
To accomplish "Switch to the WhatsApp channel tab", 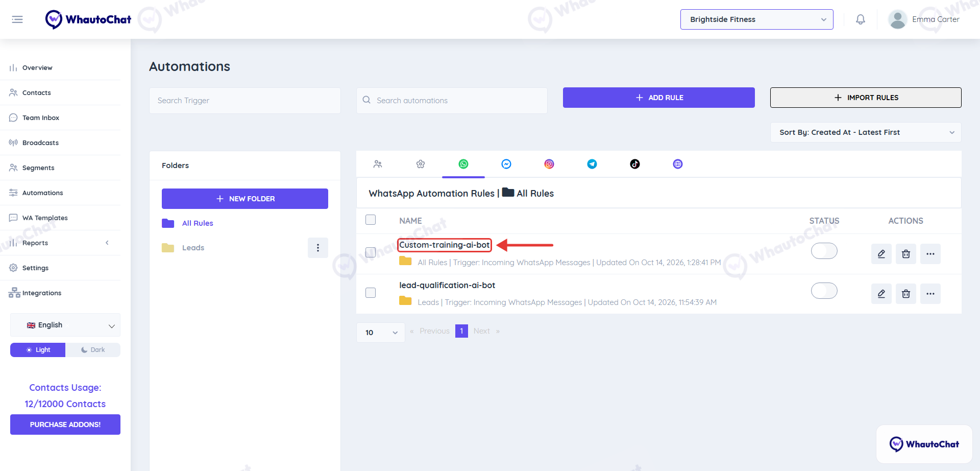I will [463, 164].
